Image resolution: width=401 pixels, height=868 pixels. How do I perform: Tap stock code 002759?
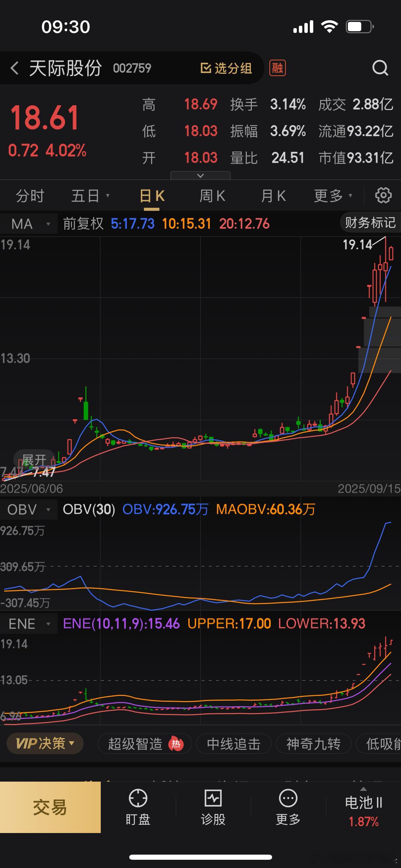pyautogui.click(x=132, y=68)
